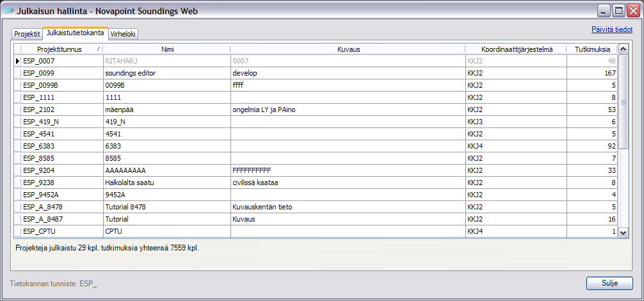Select row ESP_4541

tap(316, 134)
